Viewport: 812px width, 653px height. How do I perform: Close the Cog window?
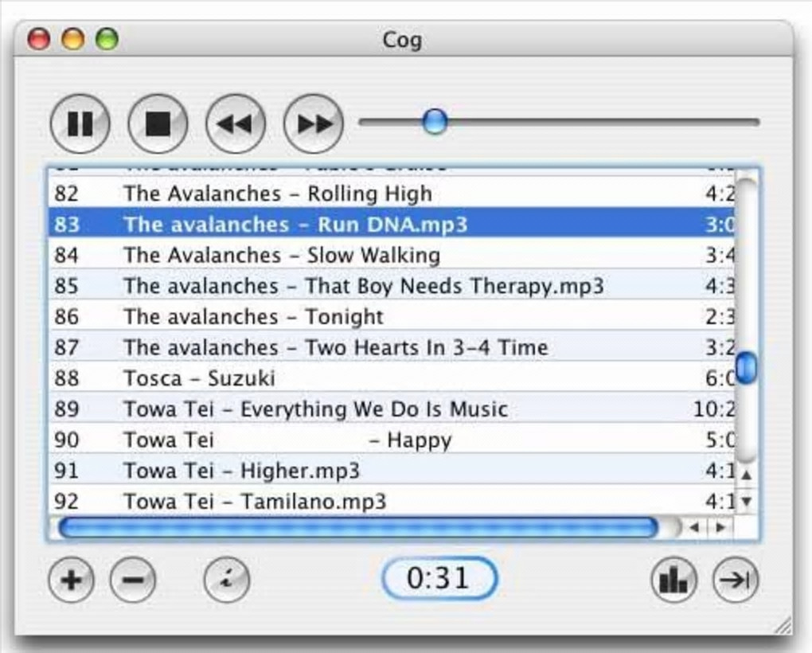pyautogui.click(x=39, y=39)
